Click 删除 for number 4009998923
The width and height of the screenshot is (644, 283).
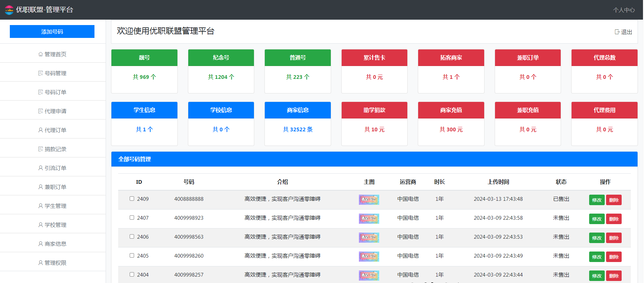614,219
